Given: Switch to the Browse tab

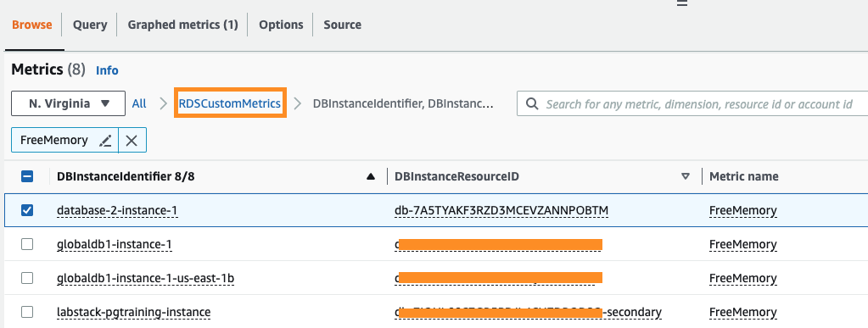Looking at the screenshot, I should coord(32,25).
